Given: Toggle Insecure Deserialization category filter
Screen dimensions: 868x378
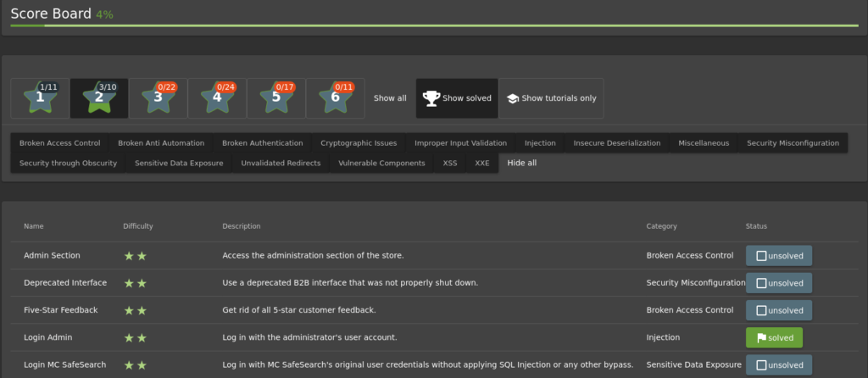Looking at the screenshot, I should (x=617, y=142).
